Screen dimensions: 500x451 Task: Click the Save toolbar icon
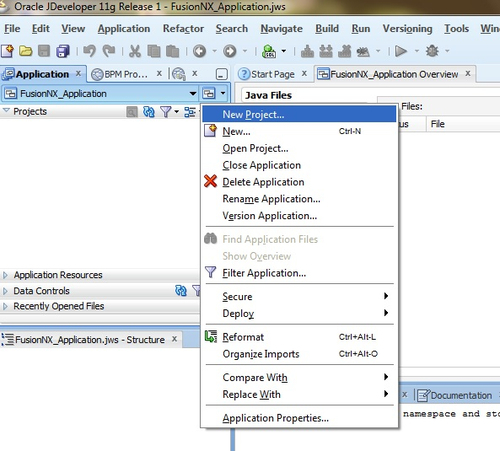pos(44,51)
